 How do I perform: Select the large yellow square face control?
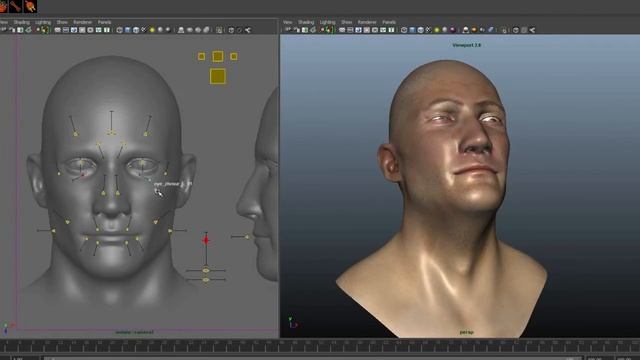pyautogui.click(x=218, y=76)
